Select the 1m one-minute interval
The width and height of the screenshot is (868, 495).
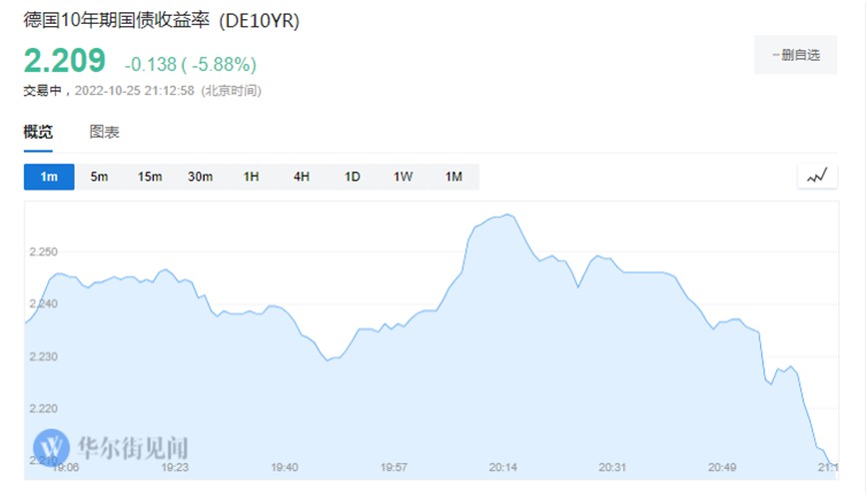(x=49, y=177)
